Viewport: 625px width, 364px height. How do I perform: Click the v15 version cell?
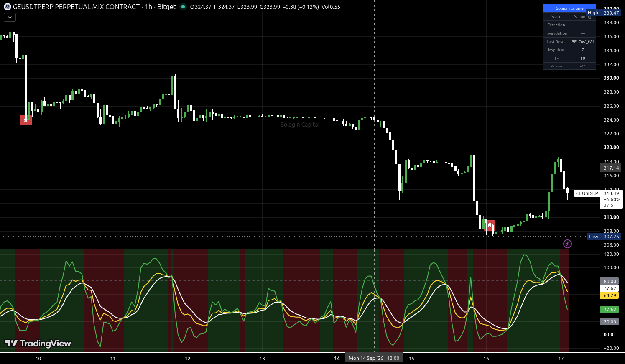coord(582,66)
